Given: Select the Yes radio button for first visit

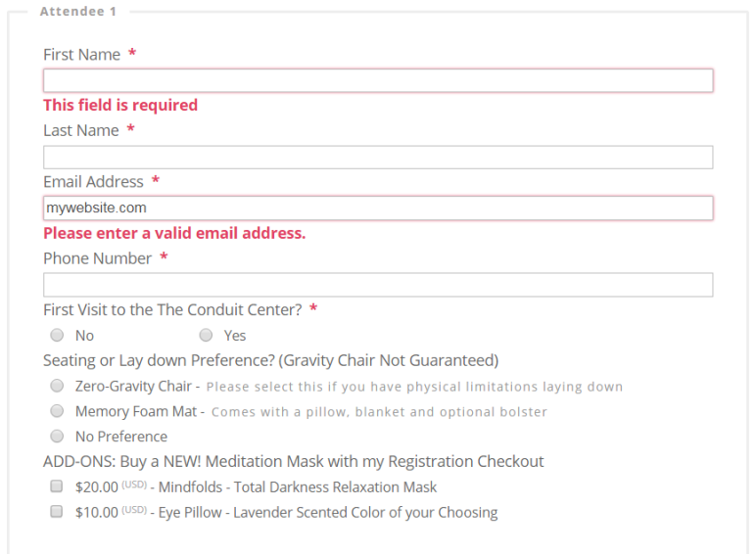Looking at the screenshot, I should tap(206, 335).
